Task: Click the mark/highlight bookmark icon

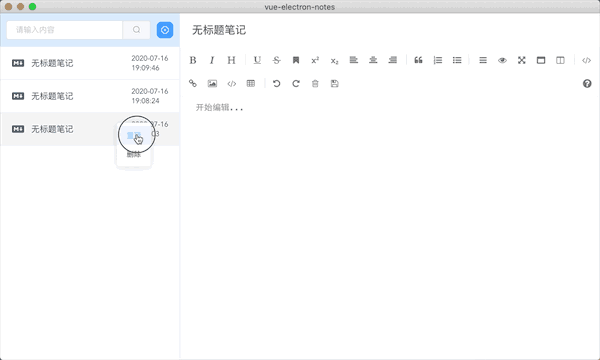Action: pyautogui.click(x=296, y=60)
